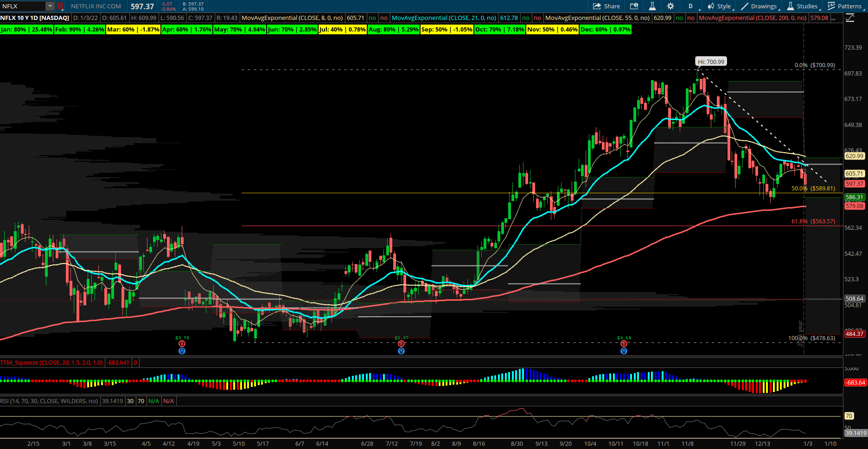
Task: Click the 39.1419 RSI value bubble
Action: [x=856, y=433]
